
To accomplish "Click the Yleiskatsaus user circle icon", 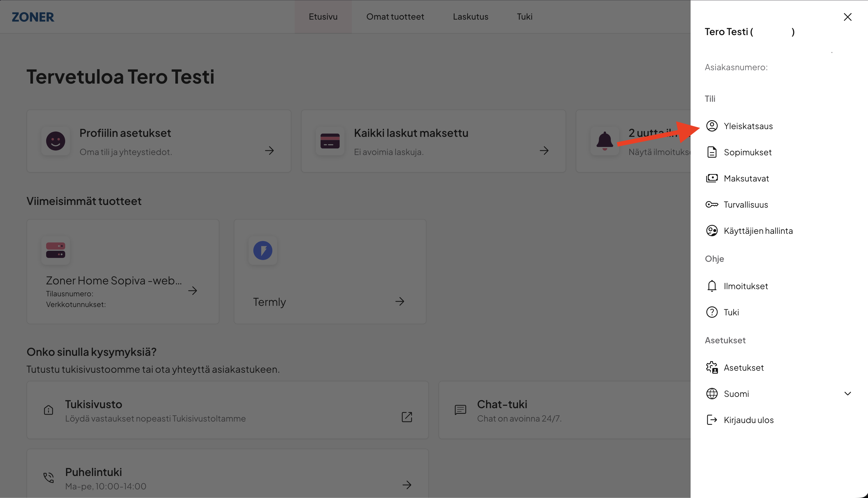I will pos(712,126).
